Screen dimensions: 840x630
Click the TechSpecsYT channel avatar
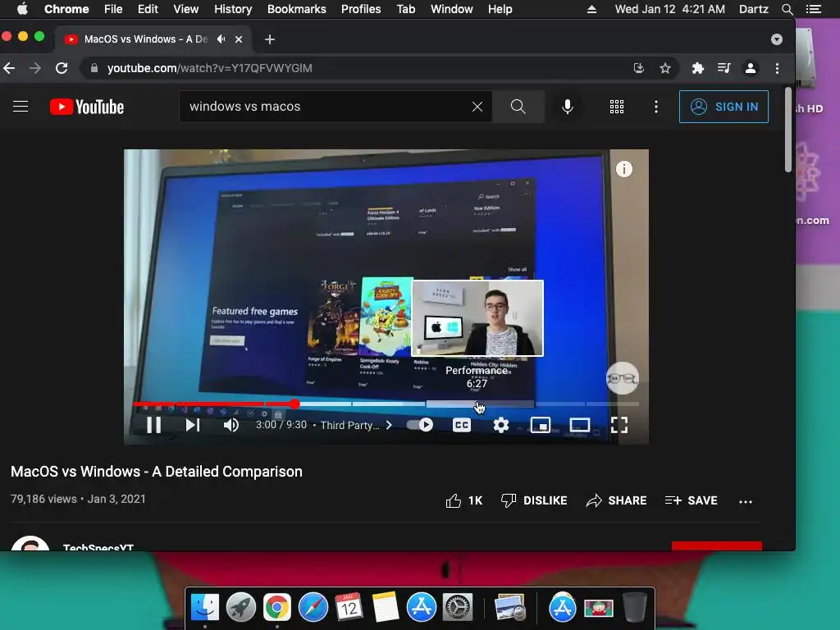tap(30, 543)
